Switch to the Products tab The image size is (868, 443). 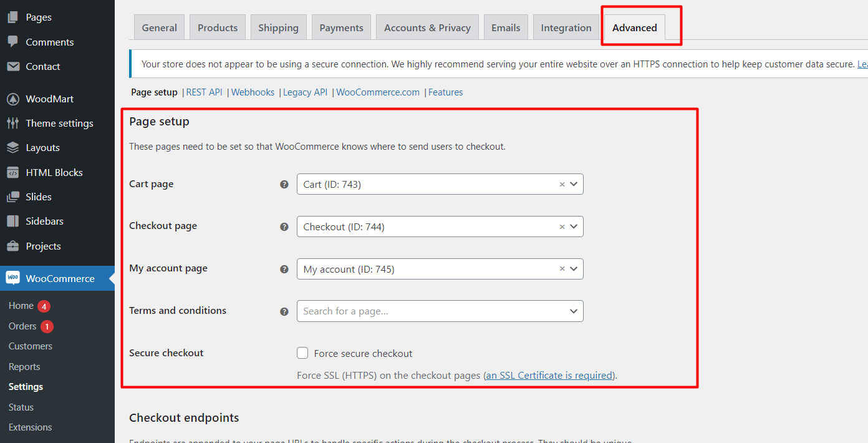[218, 27]
